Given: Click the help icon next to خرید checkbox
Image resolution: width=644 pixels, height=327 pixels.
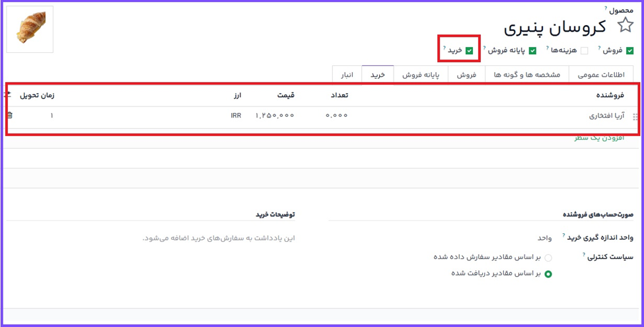Looking at the screenshot, I should point(445,48).
